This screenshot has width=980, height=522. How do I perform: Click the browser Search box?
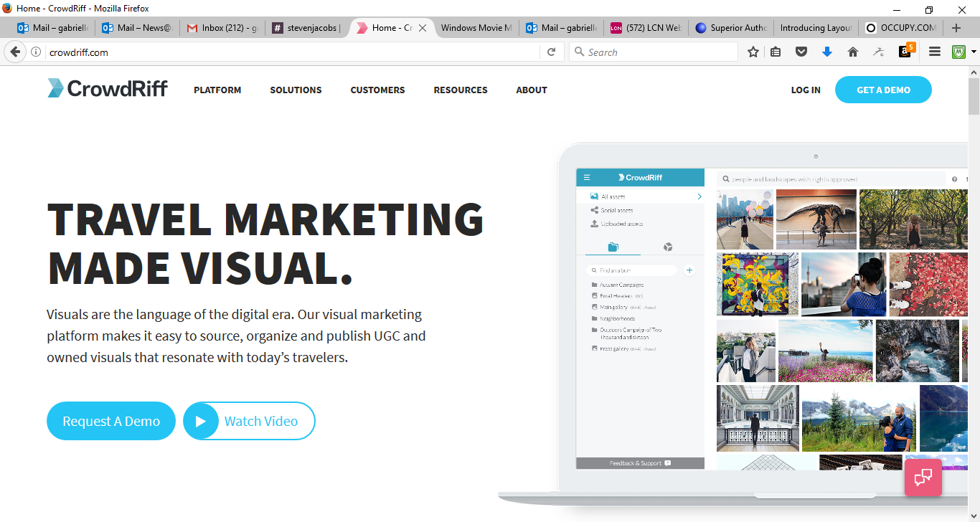(x=654, y=52)
